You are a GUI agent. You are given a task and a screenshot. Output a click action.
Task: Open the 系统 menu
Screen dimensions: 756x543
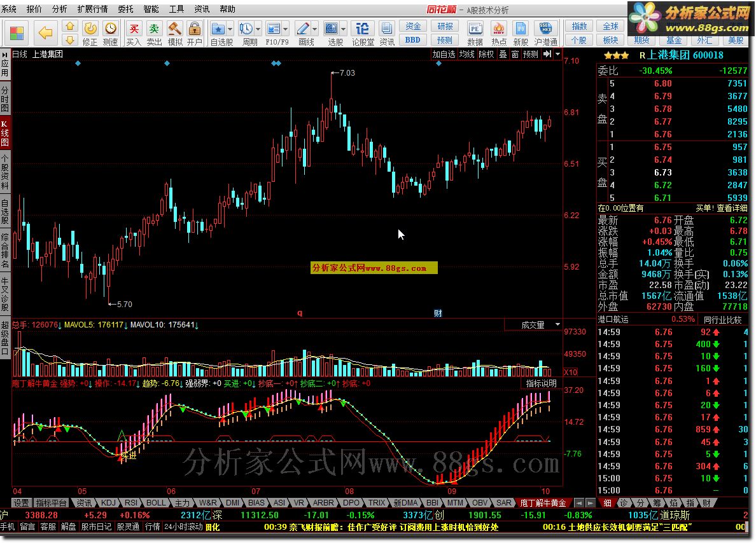9,9
